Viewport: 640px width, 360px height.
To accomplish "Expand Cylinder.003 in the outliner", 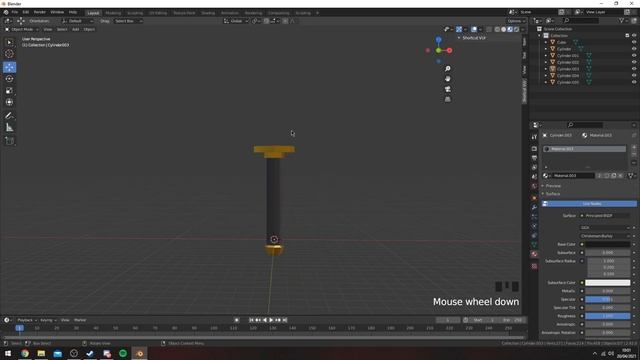I will pyautogui.click(x=546, y=69).
